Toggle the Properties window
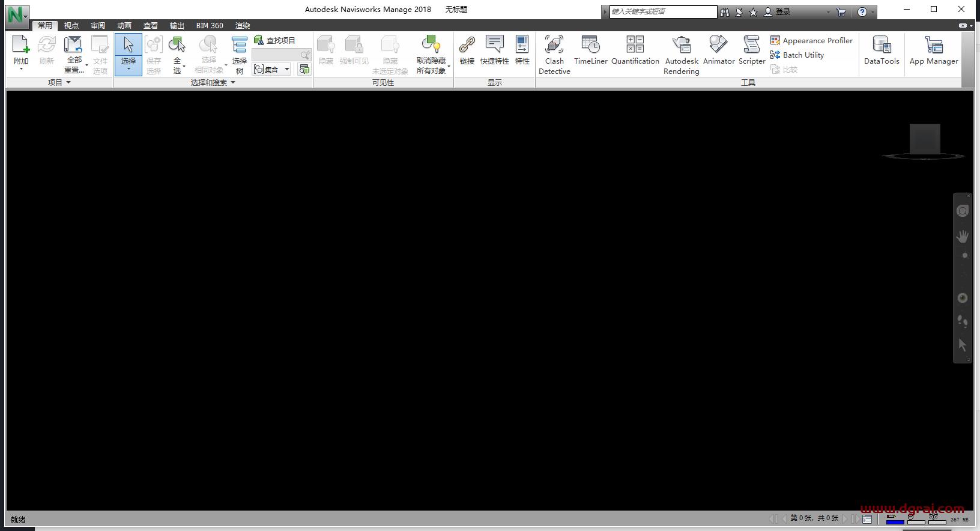 coord(522,50)
